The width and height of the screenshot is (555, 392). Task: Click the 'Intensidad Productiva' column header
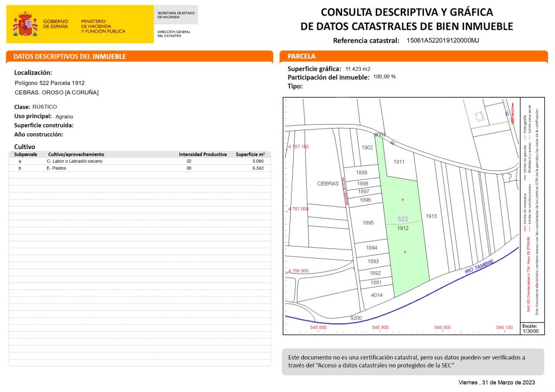(x=203, y=155)
